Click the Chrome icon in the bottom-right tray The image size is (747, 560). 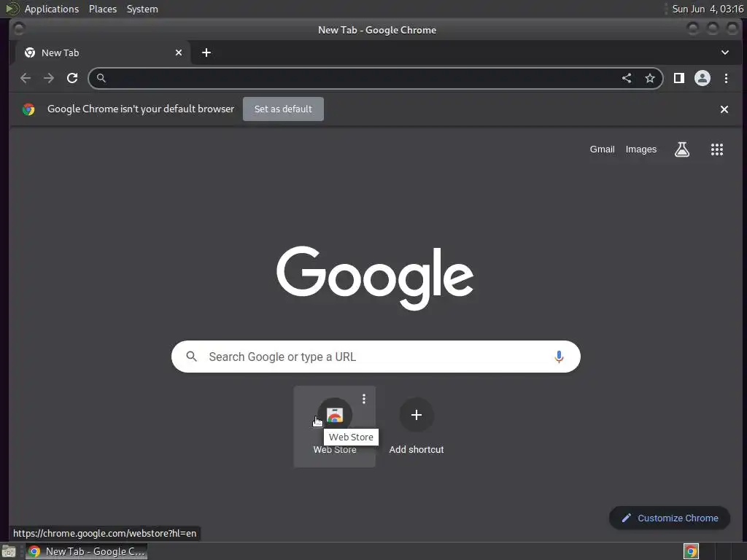tap(691, 551)
